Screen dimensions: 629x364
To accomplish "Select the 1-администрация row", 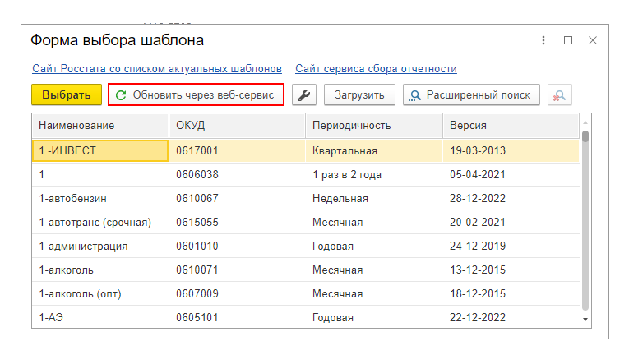I will pyautogui.click(x=306, y=247).
